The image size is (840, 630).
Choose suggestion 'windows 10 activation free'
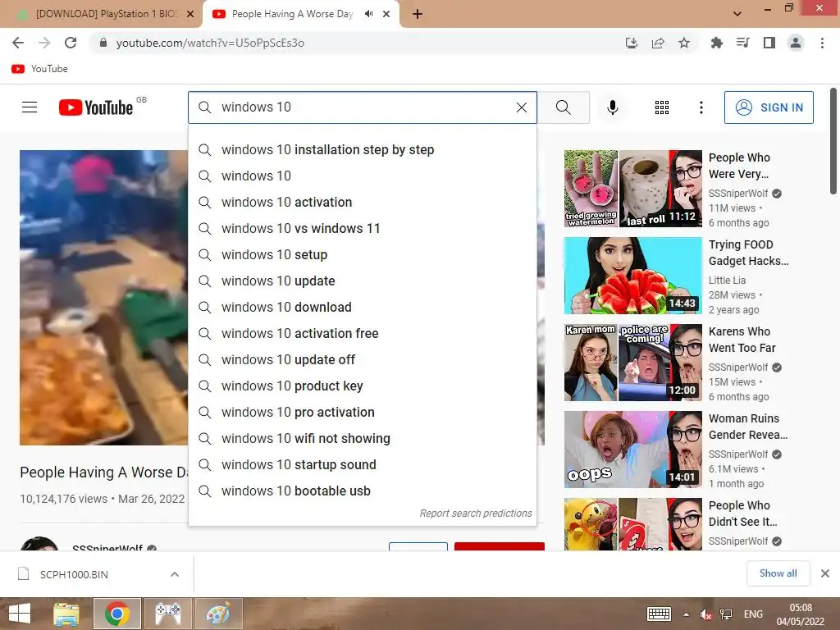point(362,333)
